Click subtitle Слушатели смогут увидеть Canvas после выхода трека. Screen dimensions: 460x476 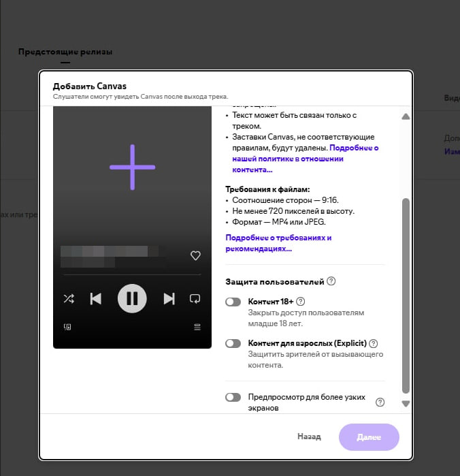pos(140,97)
